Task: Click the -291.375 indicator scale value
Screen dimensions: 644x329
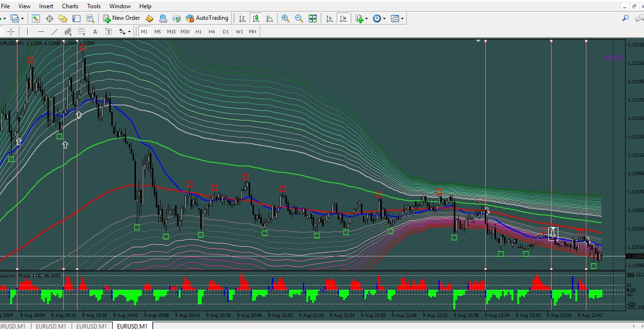Action: 635,308
